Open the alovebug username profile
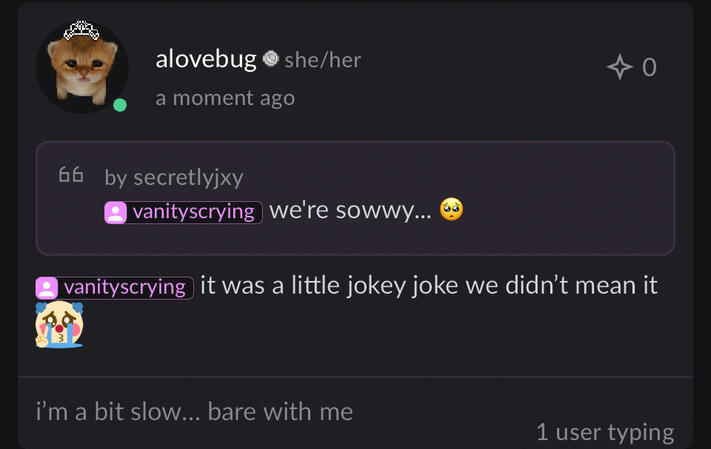Image resolution: width=711 pixels, height=449 pixels. 206,60
